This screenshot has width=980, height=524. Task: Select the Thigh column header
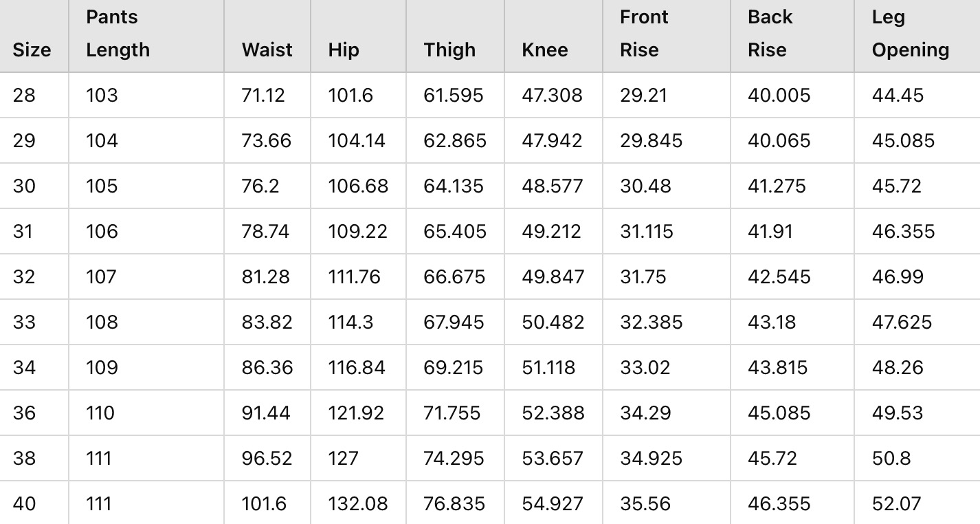[449, 50]
